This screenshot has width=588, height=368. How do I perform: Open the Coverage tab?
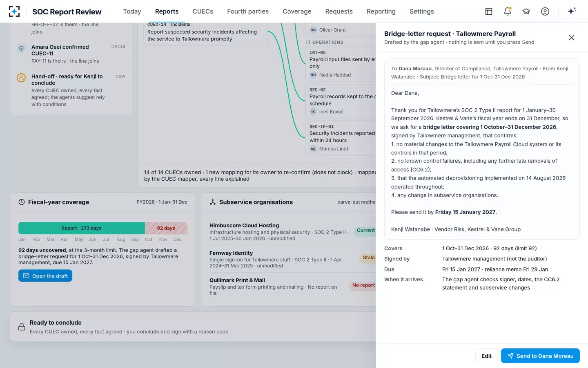tap(297, 11)
